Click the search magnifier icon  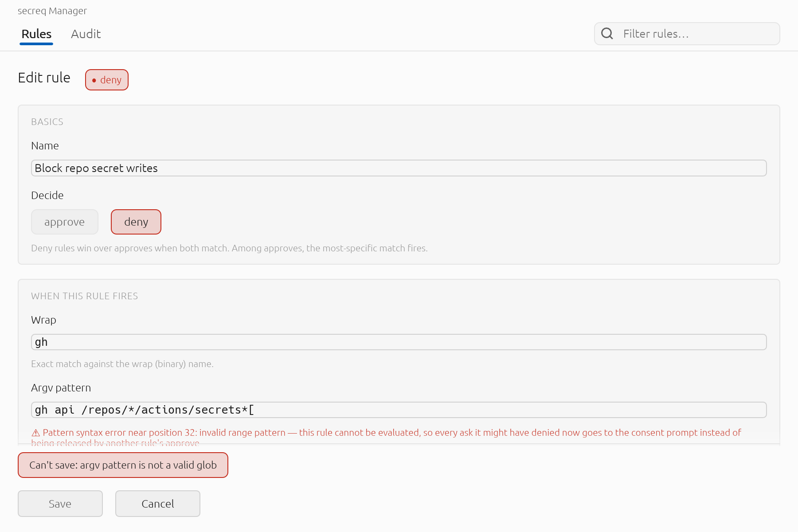(607, 34)
